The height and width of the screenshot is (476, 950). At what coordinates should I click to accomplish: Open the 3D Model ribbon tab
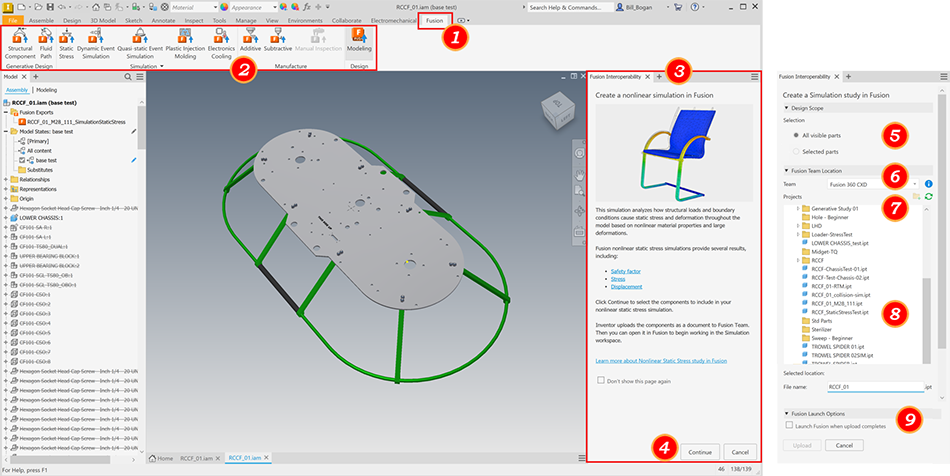102,21
